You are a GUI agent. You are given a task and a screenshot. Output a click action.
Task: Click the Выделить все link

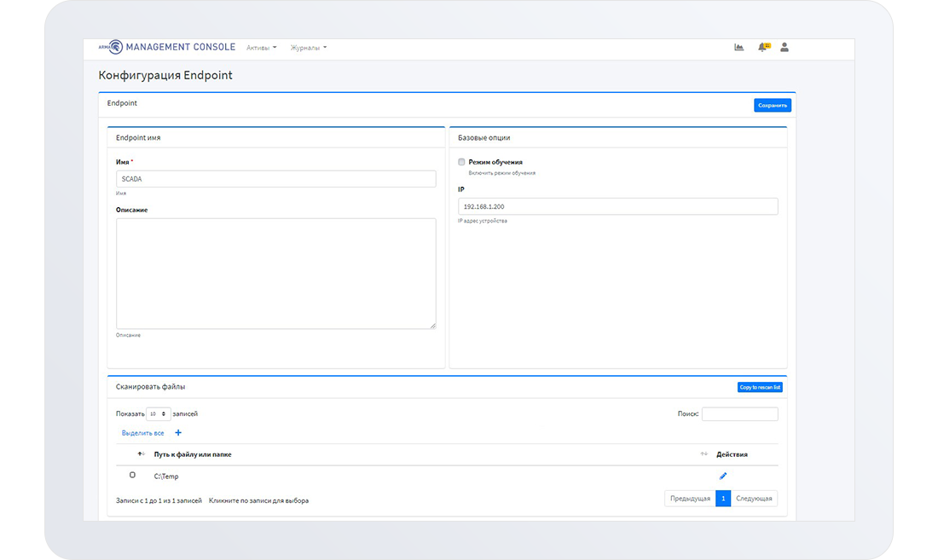[143, 433]
